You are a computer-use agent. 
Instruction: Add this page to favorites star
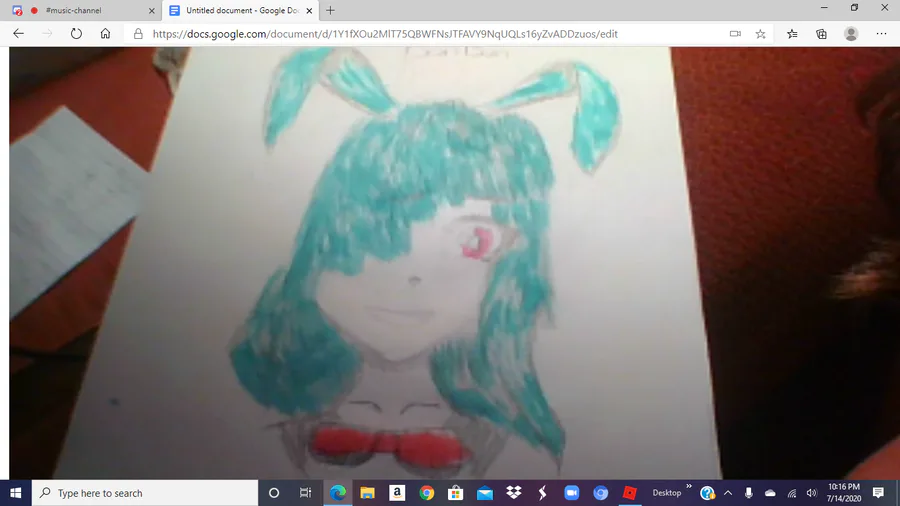761,34
